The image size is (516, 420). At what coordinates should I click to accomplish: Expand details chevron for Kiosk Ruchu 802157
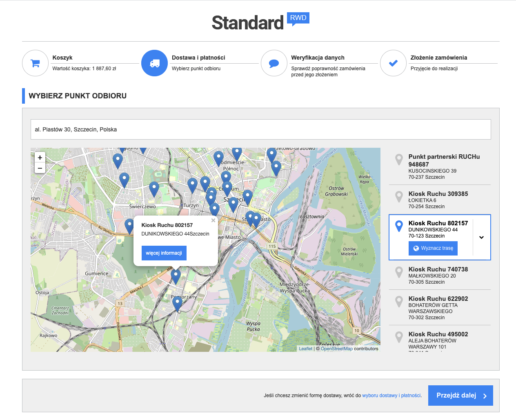click(481, 238)
